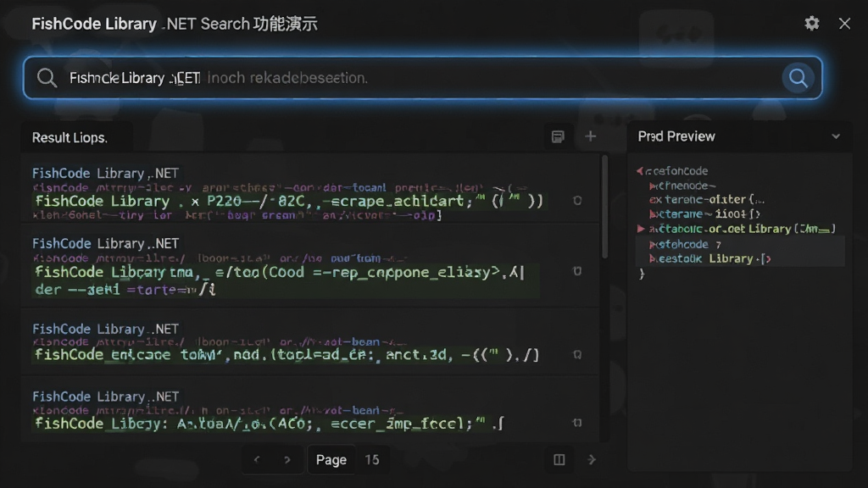Toggle split view icon near pagination
The width and height of the screenshot is (868, 488).
(559, 460)
